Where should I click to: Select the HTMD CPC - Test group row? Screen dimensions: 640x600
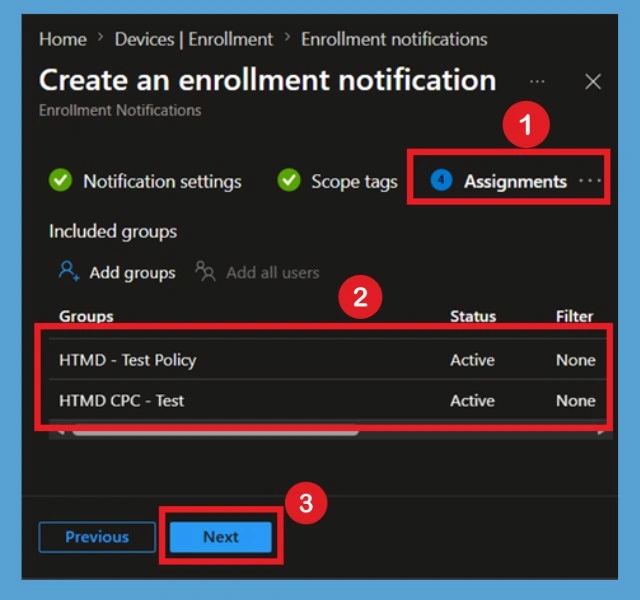click(327, 400)
